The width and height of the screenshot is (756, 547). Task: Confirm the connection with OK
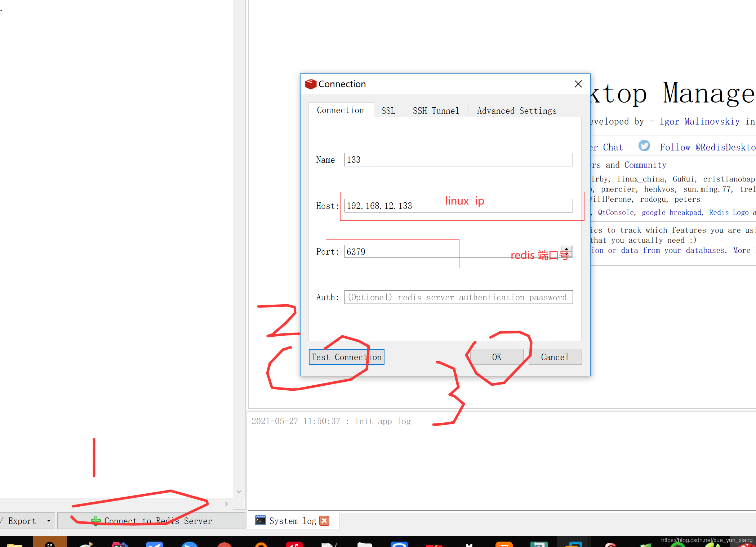497,357
